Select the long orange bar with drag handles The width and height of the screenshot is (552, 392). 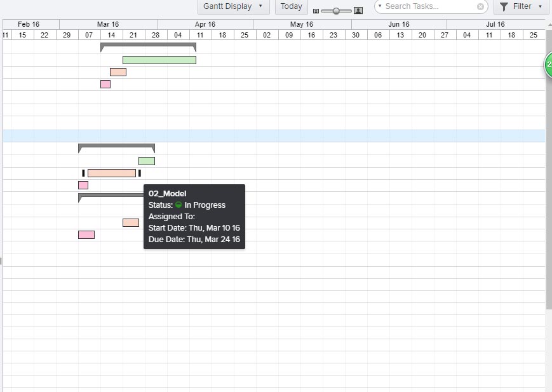[x=112, y=173]
